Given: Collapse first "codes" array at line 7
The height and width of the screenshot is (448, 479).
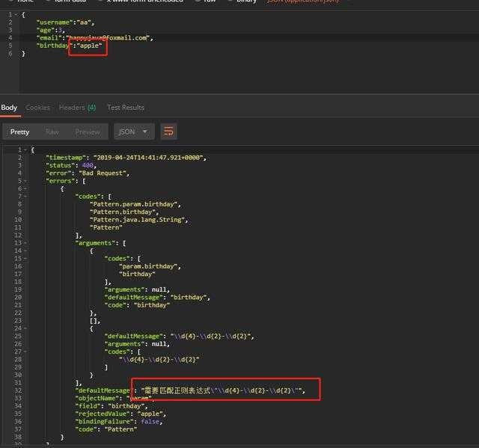Looking at the screenshot, I should click(25, 196).
